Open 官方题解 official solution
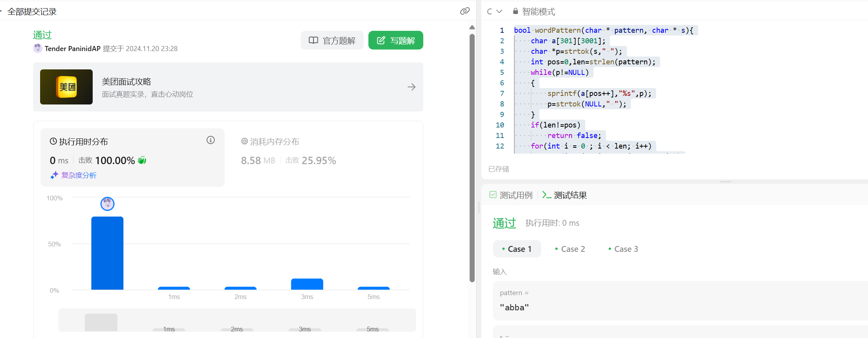Viewport: 868px width, 338px height. click(332, 41)
